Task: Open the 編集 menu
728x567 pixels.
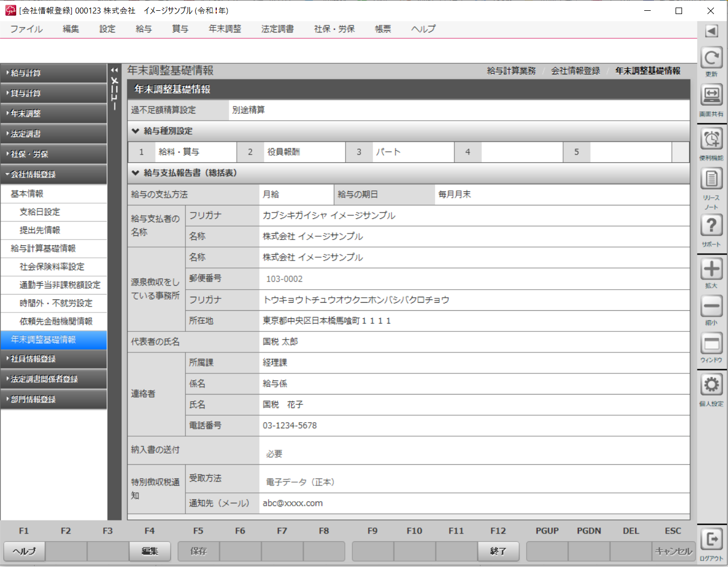Action: coord(71,29)
